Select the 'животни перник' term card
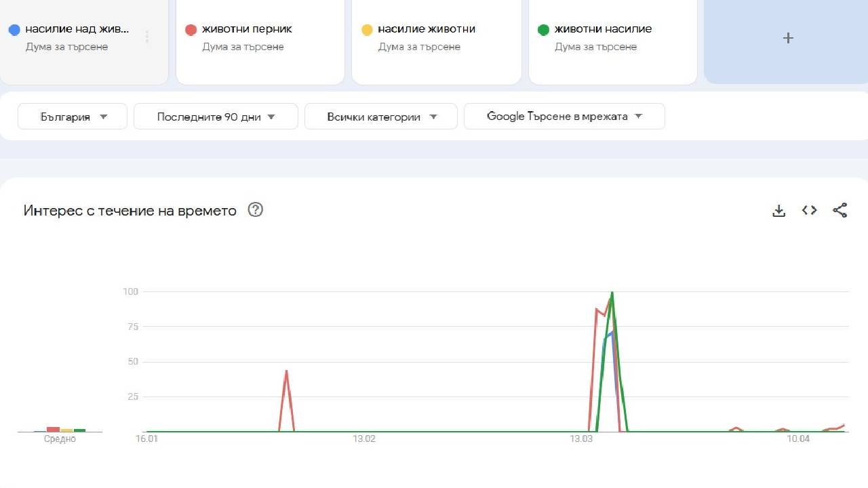 260,41
